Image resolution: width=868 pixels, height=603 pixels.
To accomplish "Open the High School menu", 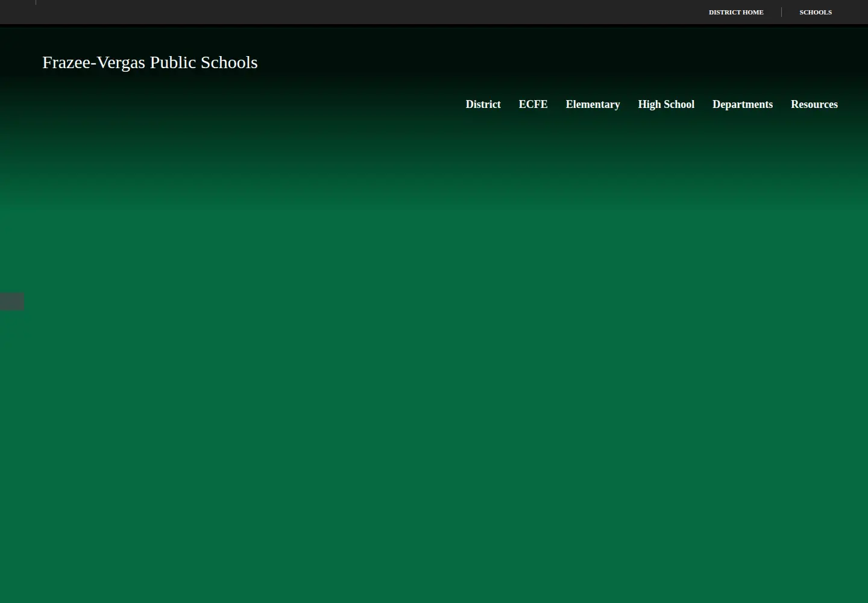I will (x=666, y=104).
